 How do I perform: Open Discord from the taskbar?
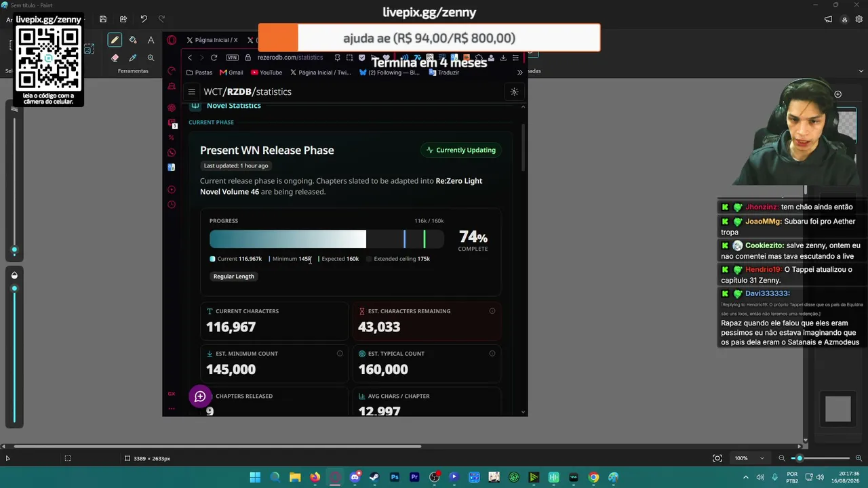[x=355, y=477]
